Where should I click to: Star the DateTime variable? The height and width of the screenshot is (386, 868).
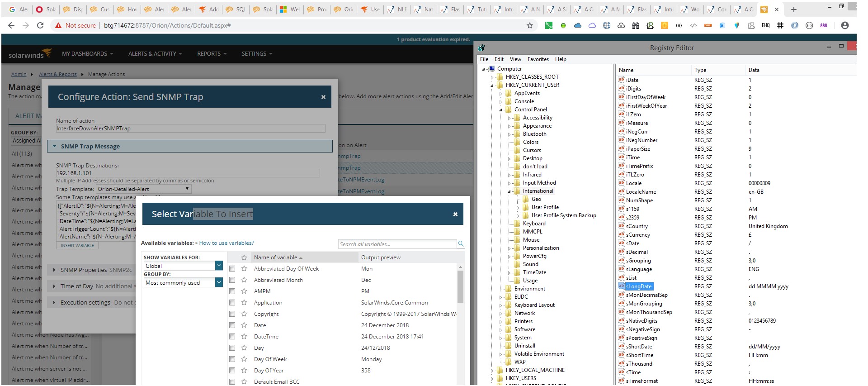pos(244,337)
